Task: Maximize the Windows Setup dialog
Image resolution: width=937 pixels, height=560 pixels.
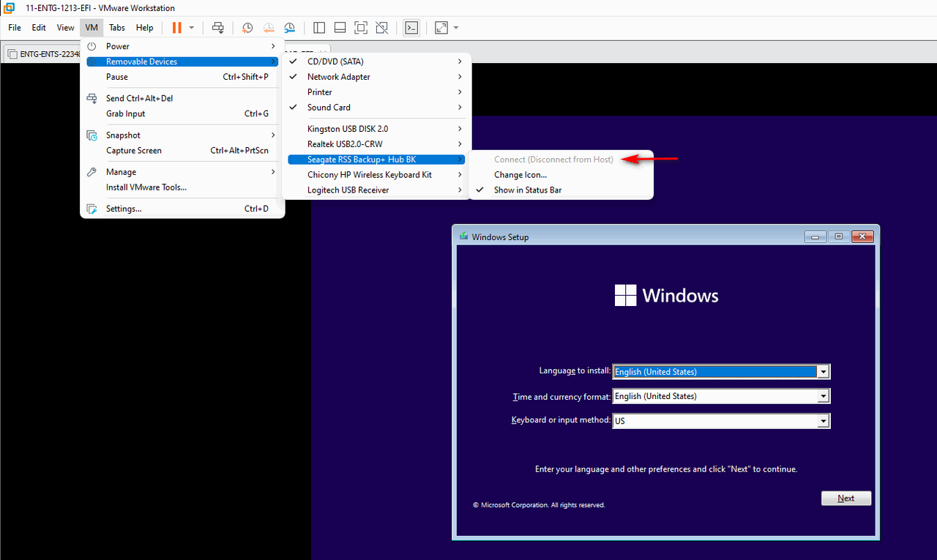Action: [x=839, y=236]
